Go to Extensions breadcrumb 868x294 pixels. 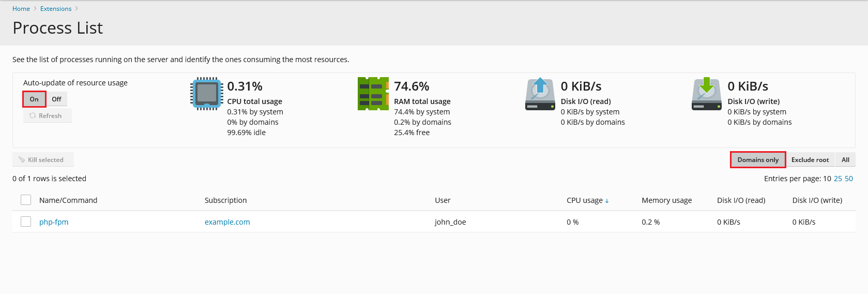point(56,9)
